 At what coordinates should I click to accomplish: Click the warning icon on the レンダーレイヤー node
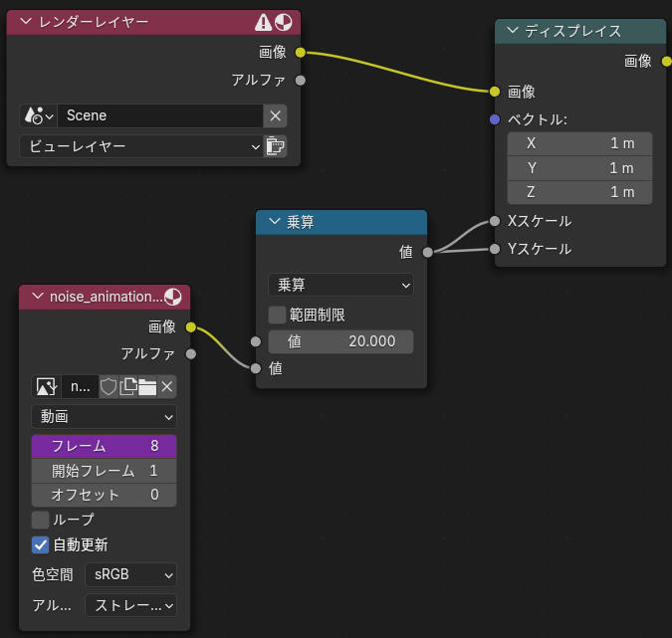(x=263, y=22)
